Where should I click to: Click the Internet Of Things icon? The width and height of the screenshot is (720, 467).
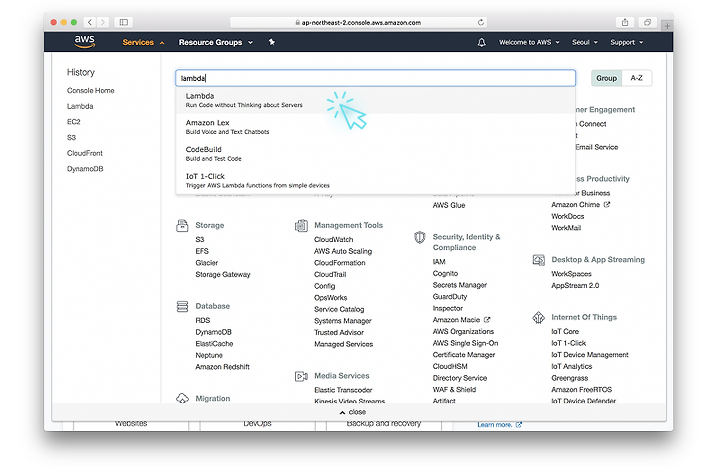pos(539,317)
